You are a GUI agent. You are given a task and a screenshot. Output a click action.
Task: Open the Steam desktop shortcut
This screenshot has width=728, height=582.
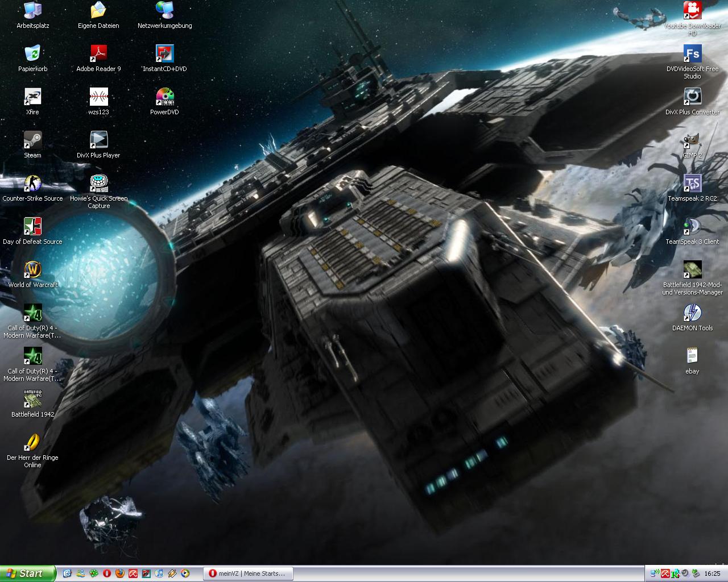click(32, 140)
